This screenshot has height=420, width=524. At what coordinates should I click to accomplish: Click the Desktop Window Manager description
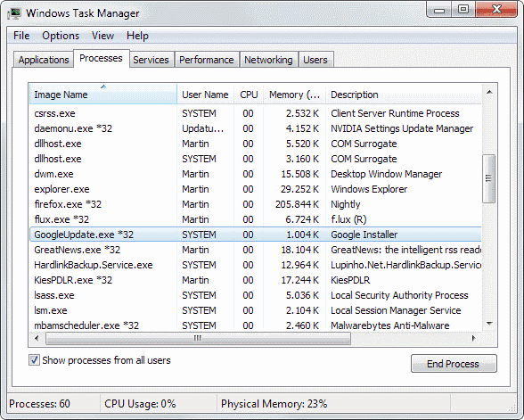click(x=387, y=174)
